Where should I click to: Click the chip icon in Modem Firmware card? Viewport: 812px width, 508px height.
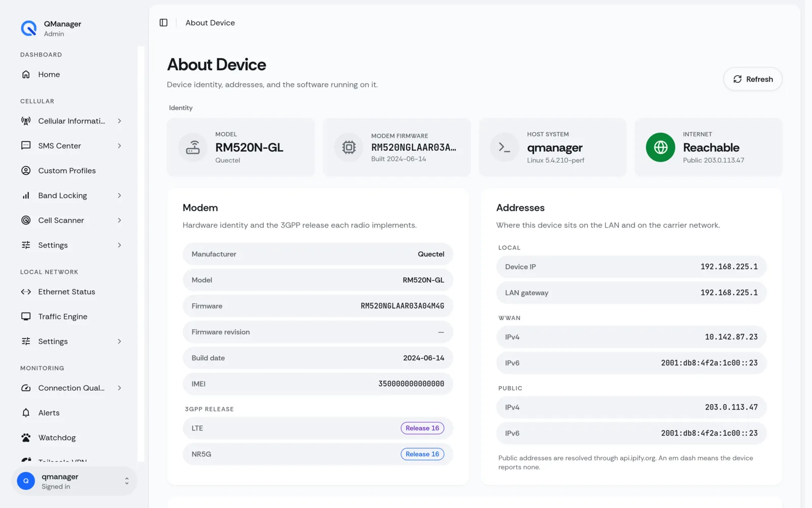tap(349, 147)
